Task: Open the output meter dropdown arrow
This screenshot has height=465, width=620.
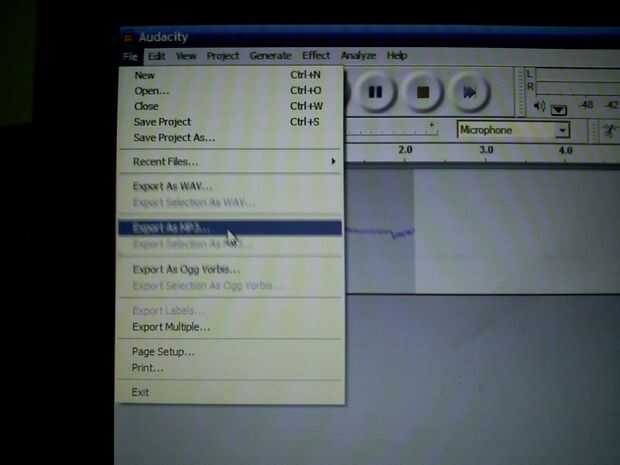Action: tap(558, 110)
